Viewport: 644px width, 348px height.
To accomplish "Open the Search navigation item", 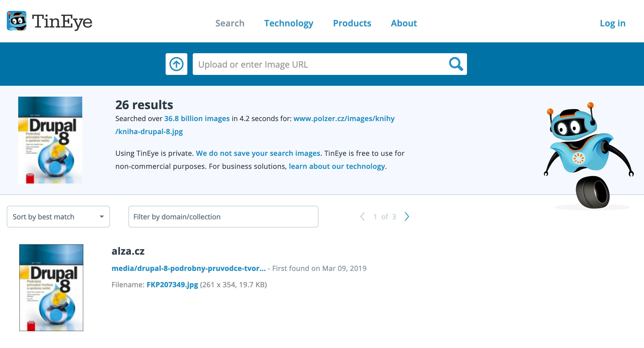I will (x=230, y=23).
